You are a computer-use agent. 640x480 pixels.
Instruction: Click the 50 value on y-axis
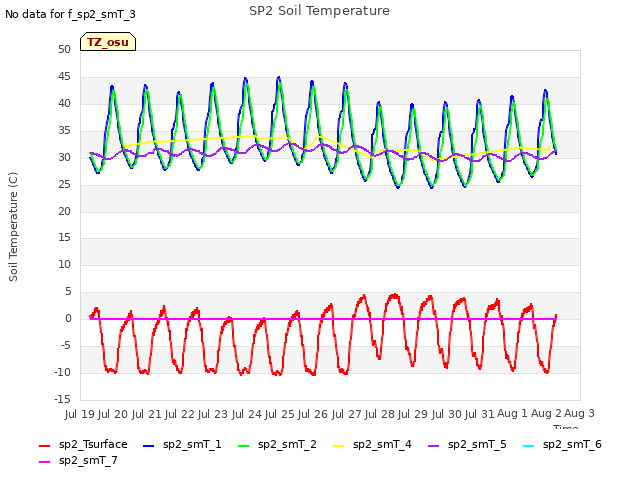click(x=64, y=49)
